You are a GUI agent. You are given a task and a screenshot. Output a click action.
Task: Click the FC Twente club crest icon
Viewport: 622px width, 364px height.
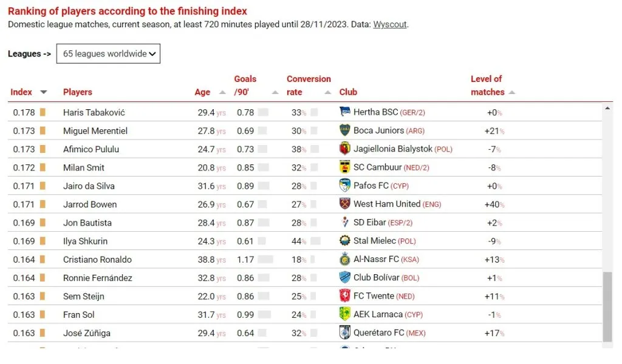click(344, 296)
